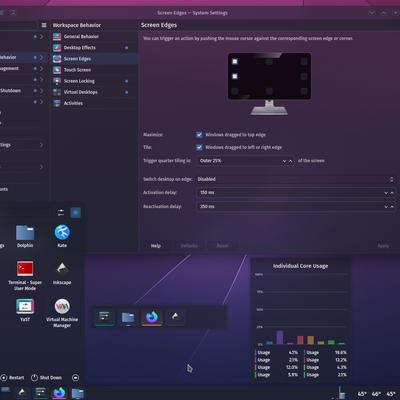This screenshot has height=400, width=400.
Task: Open the Outer 25% quarter tiling dropdown
Action: pyautogui.click(x=245, y=161)
